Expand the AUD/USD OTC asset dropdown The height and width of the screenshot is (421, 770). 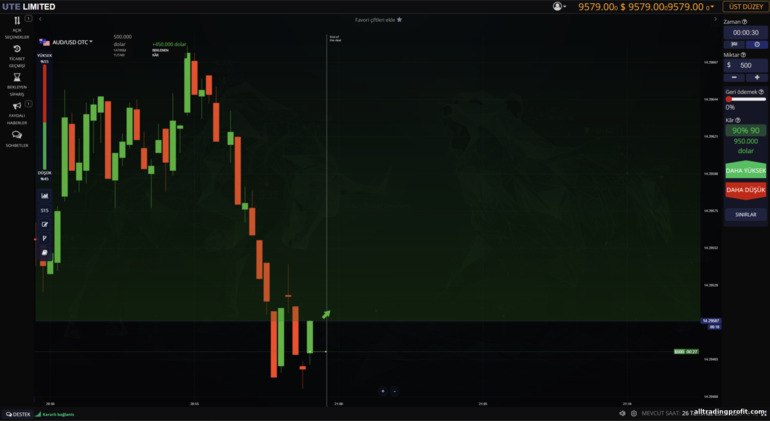coord(71,43)
